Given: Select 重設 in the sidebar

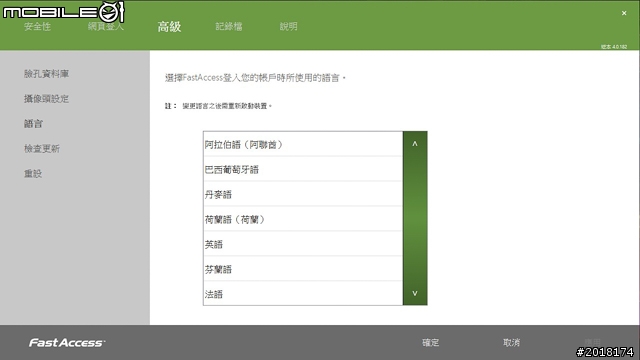Looking at the screenshot, I should point(33,173).
